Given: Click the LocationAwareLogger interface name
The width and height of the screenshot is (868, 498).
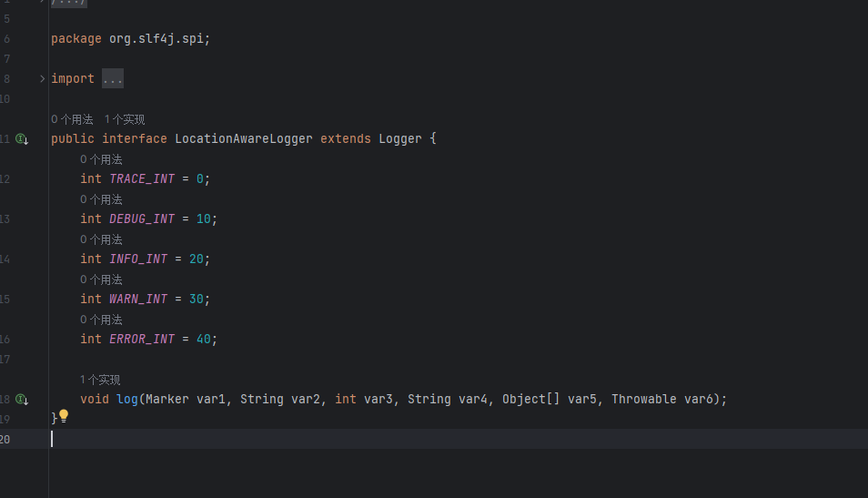Looking at the screenshot, I should [243, 138].
